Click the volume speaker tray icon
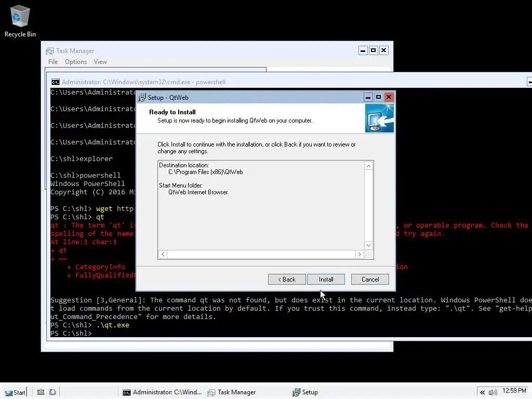 (x=493, y=393)
